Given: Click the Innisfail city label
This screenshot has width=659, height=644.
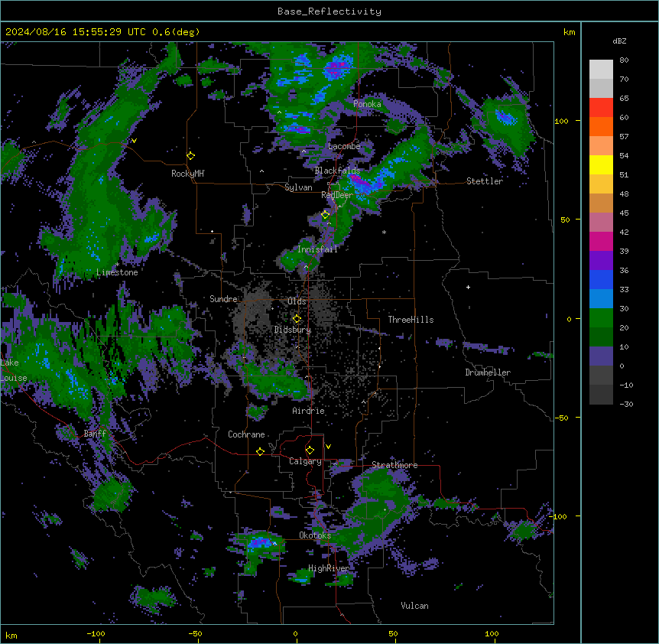Looking at the screenshot, I should coord(317,249).
